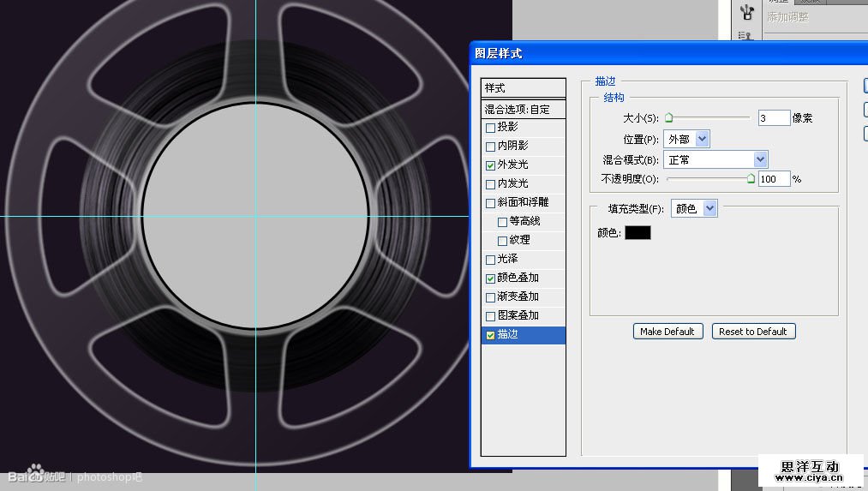Disable the 描边 (Stroke) checkbox
Screen dimensions: 868x491
coord(490,335)
